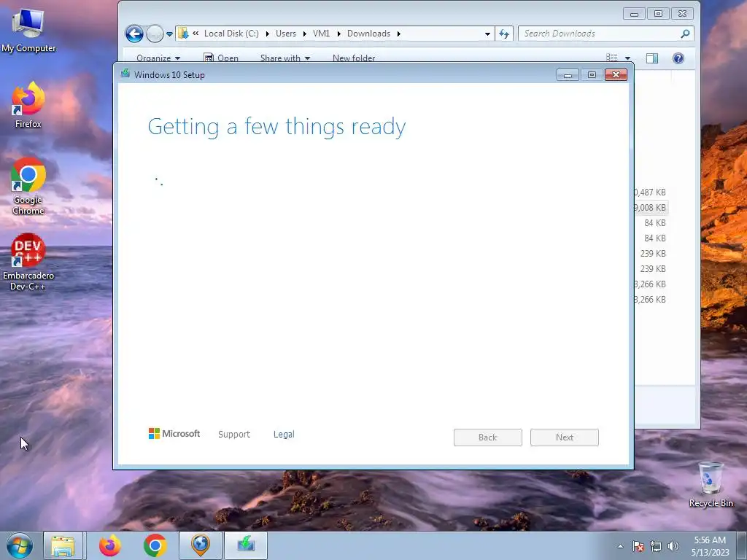This screenshot has width=747, height=560.
Task: Click the Windows 10 Setup title icon
Action: point(125,74)
